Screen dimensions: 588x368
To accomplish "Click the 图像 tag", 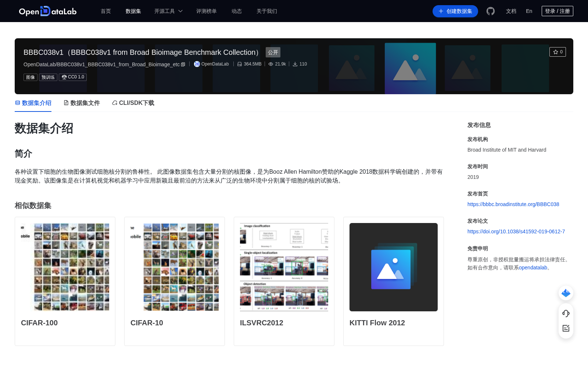I will click(x=31, y=77).
